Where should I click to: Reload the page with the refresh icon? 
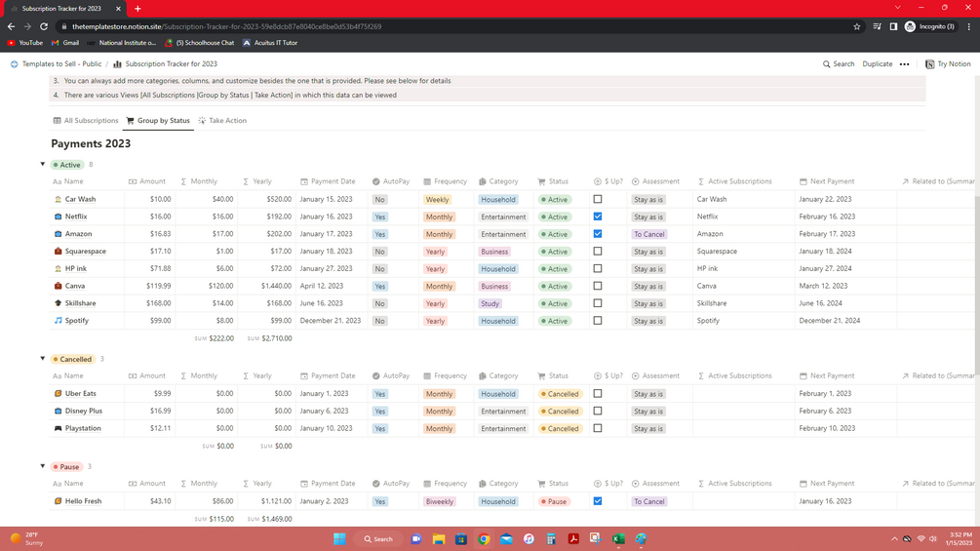pos(44,27)
